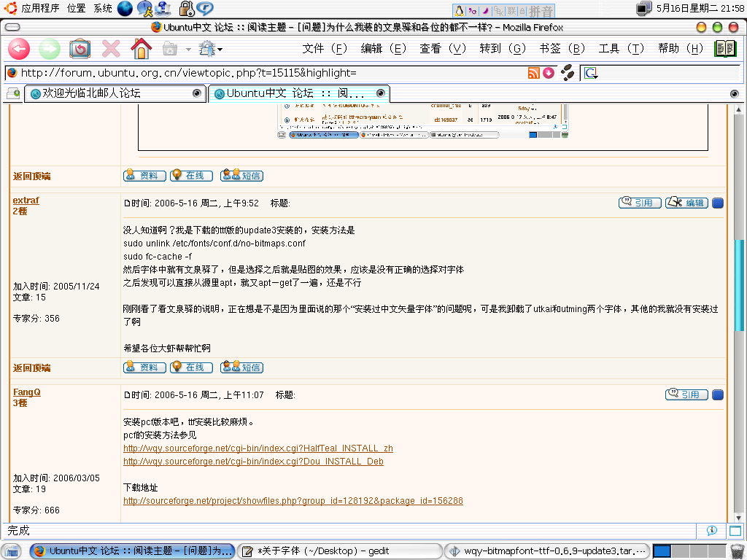The height and width of the screenshot is (560, 747).
Task: Click the vertical scrollbar thumb
Action: point(738,285)
